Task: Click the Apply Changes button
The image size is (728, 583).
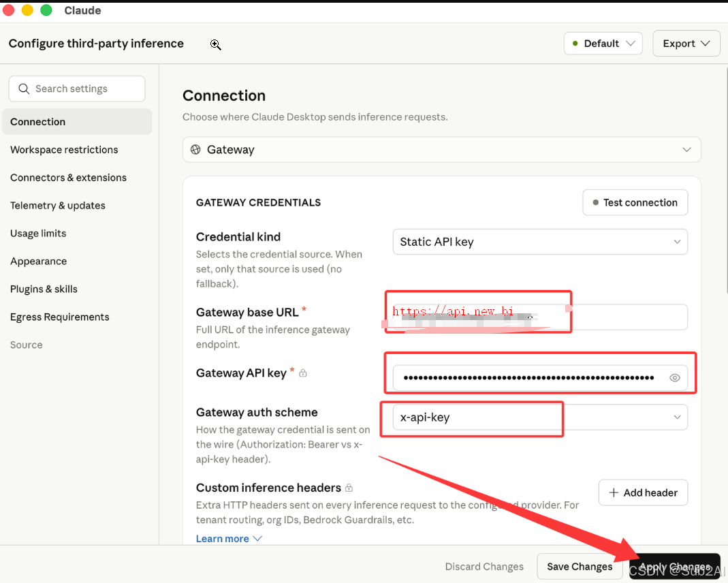Action: (x=675, y=566)
